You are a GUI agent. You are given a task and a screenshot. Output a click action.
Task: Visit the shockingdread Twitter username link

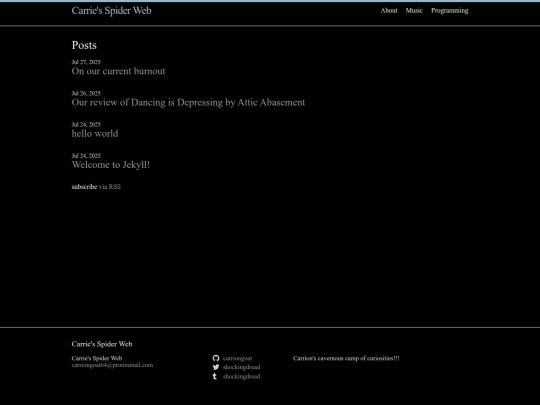241,367
